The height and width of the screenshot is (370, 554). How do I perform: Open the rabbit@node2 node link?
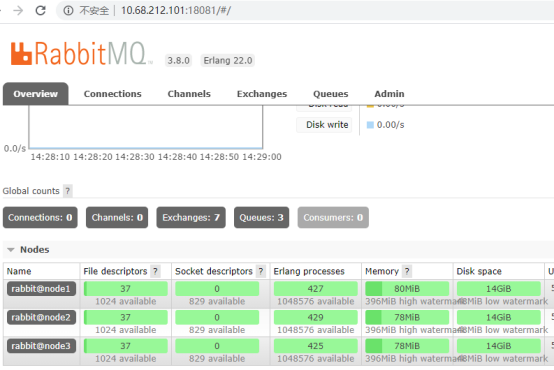coord(41,317)
